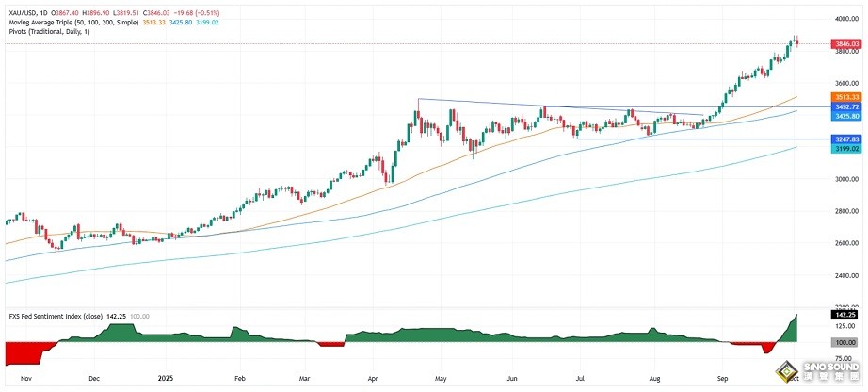Viewport: 868px width, 392px height.
Task: Click the gray 100.00 sentiment baseline tag
Action: [x=845, y=343]
